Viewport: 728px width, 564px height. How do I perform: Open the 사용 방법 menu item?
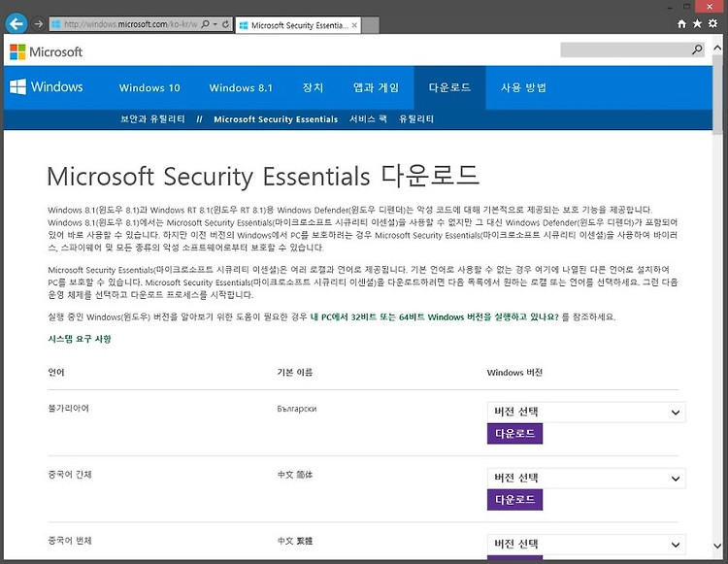pos(523,87)
